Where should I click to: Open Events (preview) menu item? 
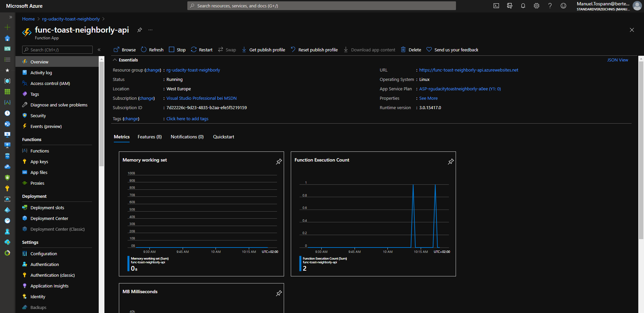point(57,126)
